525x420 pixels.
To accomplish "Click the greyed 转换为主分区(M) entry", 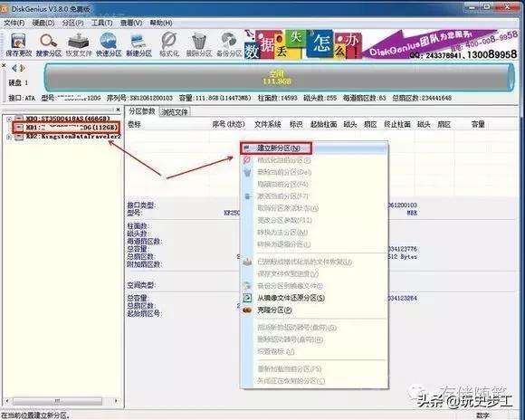I will click(314, 233).
